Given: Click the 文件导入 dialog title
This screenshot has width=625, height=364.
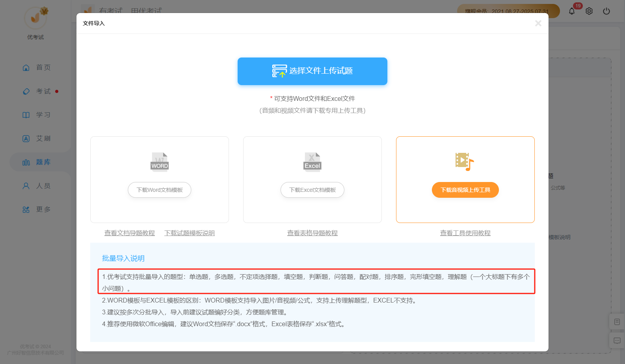Looking at the screenshot, I should tap(94, 23).
